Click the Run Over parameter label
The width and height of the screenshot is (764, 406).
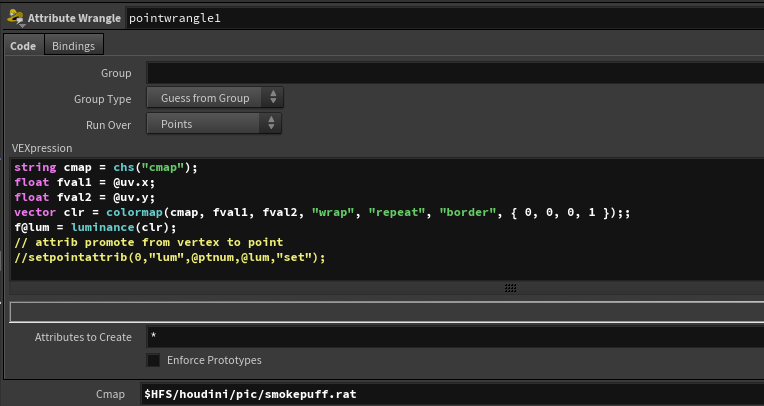[108, 124]
